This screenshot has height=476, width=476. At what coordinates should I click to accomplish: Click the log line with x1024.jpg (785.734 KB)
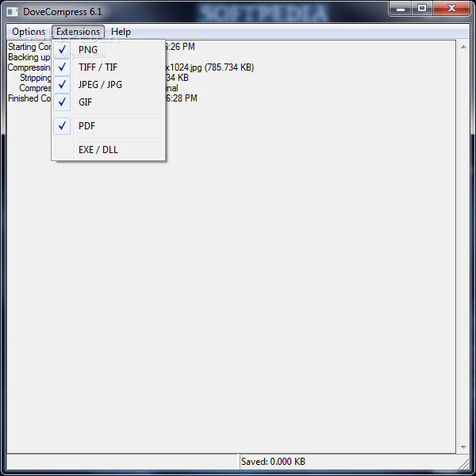click(x=131, y=67)
